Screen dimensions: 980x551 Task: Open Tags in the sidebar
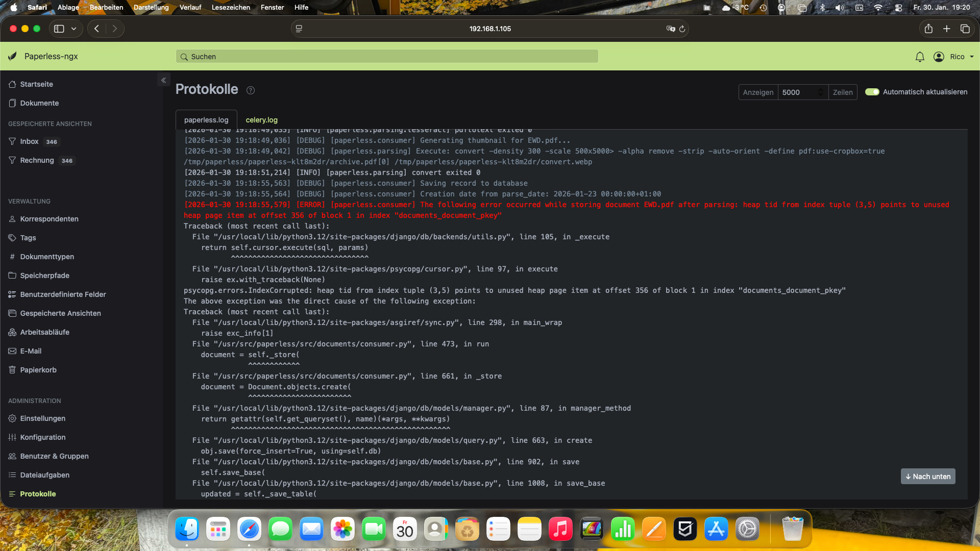point(28,238)
